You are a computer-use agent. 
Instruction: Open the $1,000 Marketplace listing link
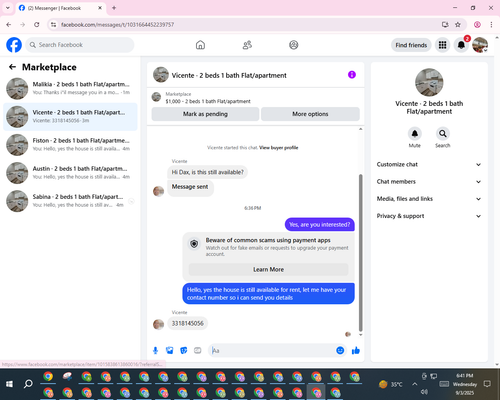208,101
